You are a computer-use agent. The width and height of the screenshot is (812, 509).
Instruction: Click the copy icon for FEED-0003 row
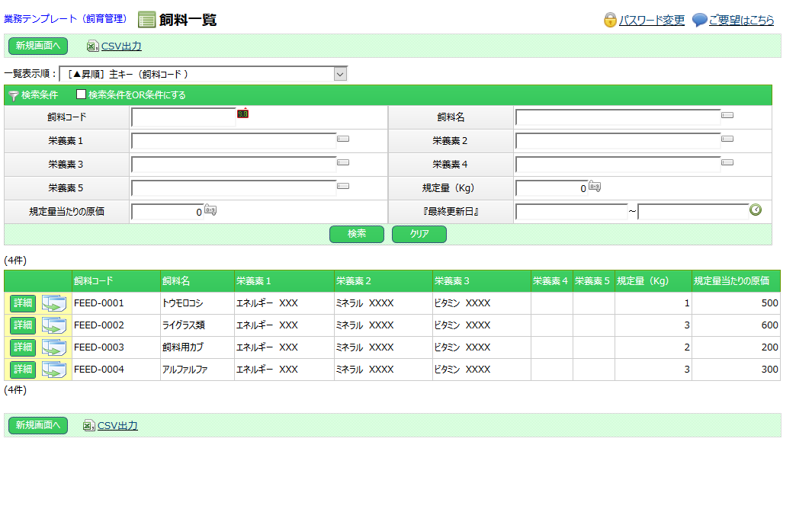point(54,347)
